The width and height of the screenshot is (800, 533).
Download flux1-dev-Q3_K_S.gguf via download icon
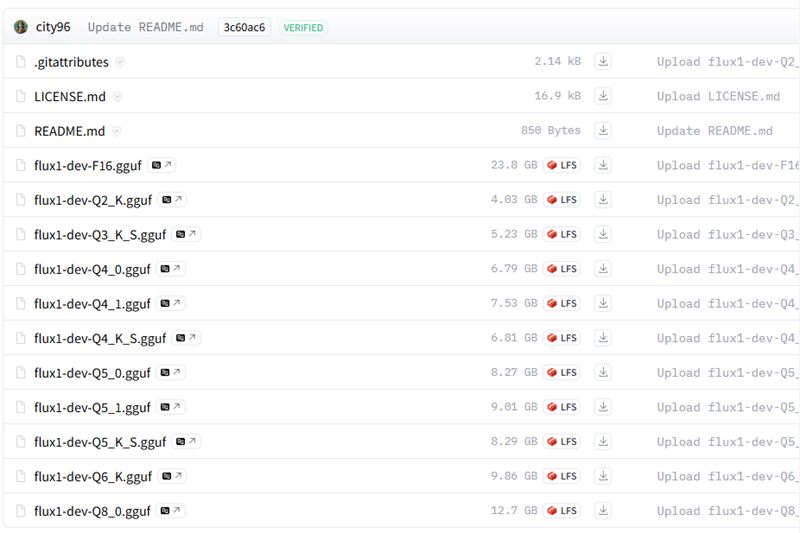(x=603, y=234)
